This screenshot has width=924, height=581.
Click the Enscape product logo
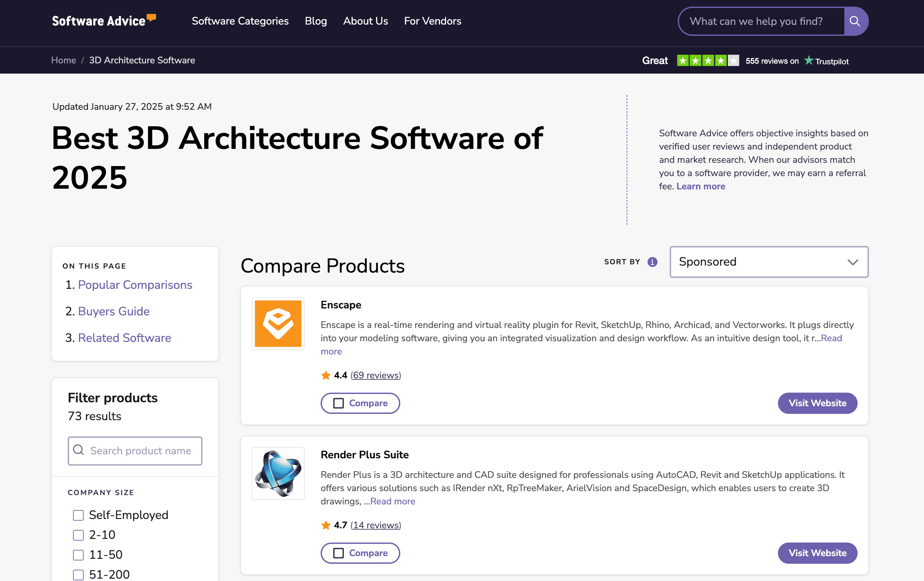[x=278, y=323]
